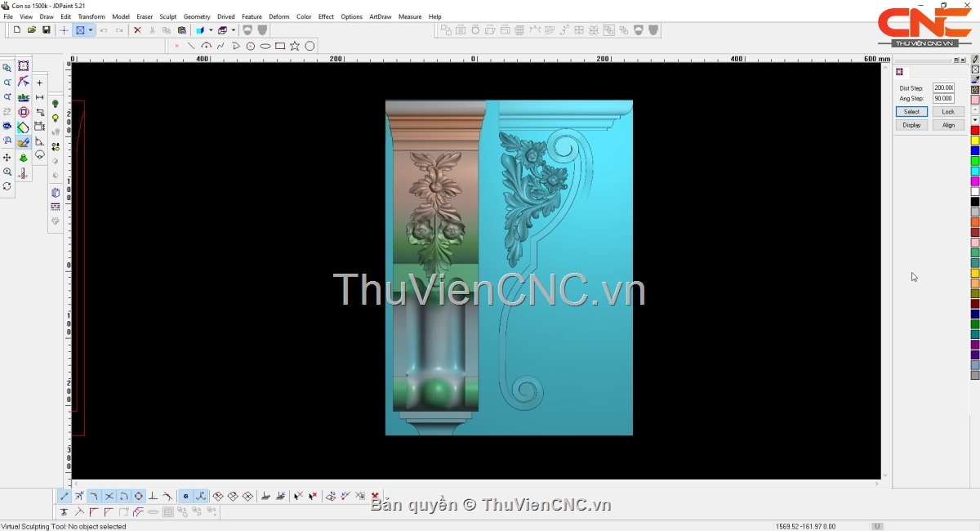This screenshot has width=980, height=531.
Task: Open file with the folder icon
Action: click(x=32, y=30)
